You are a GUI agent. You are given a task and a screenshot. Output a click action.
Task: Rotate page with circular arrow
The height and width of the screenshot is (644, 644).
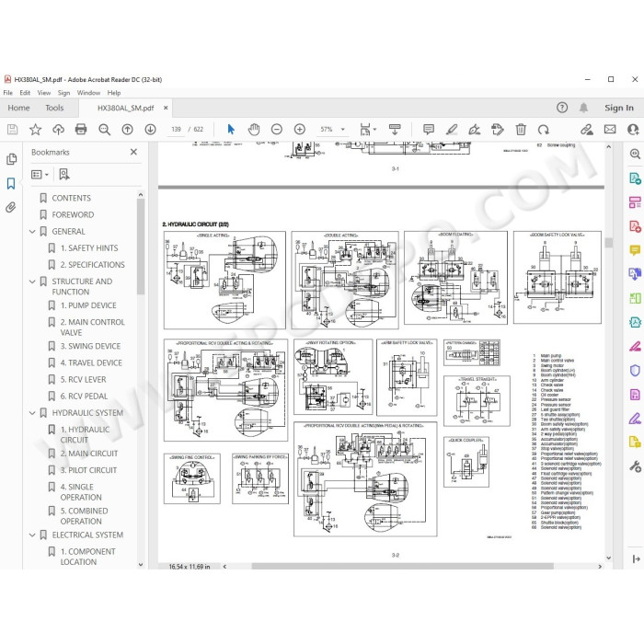pos(544,130)
